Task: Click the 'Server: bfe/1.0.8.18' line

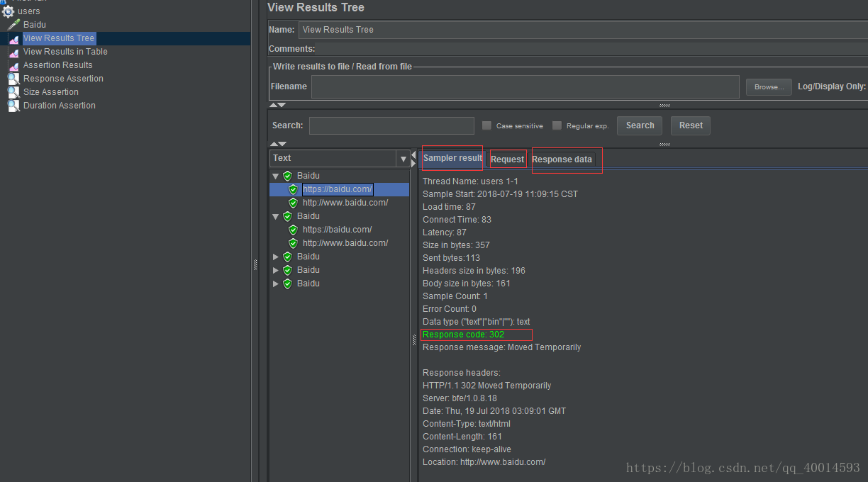Action: coord(460,398)
